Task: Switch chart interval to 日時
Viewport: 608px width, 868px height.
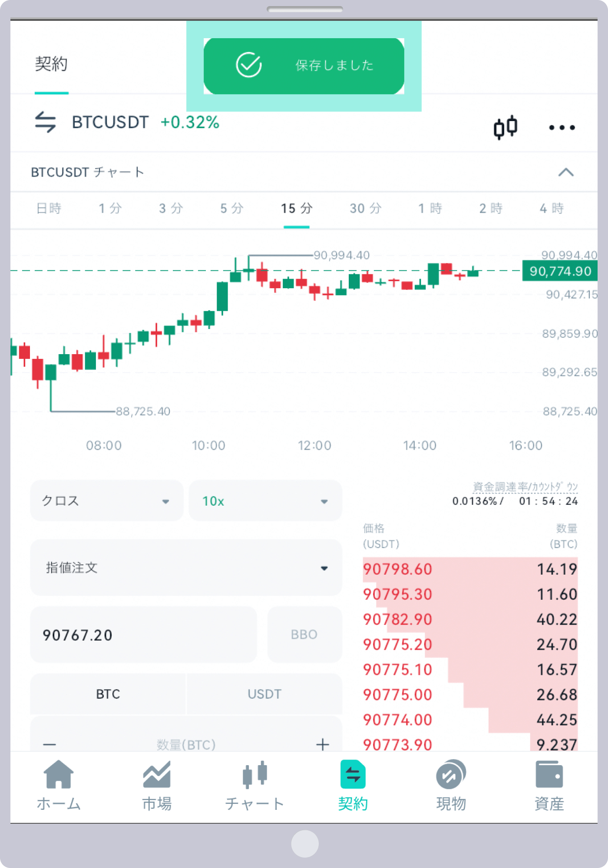Action: tap(49, 208)
